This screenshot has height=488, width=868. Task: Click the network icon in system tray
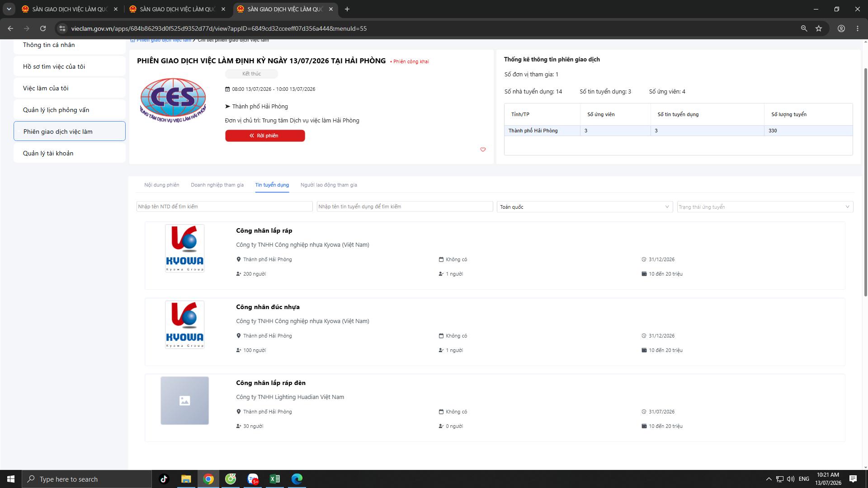(x=780, y=479)
